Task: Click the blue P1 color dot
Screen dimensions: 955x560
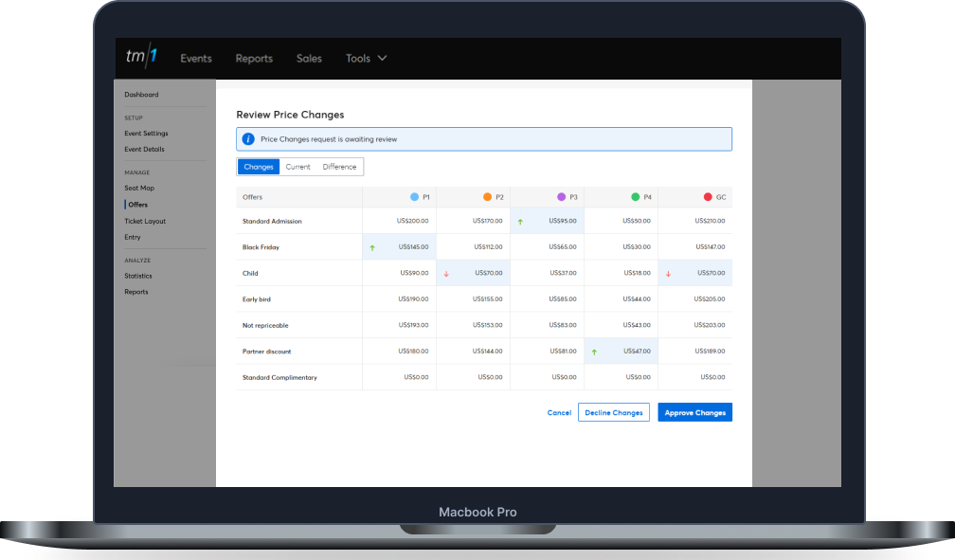Action: (414, 197)
